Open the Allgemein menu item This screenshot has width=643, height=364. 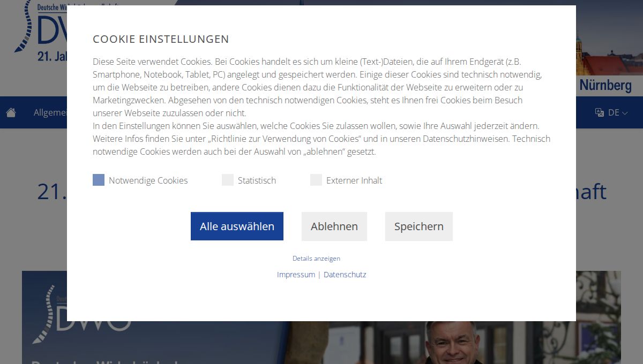(x=50, y=112)
